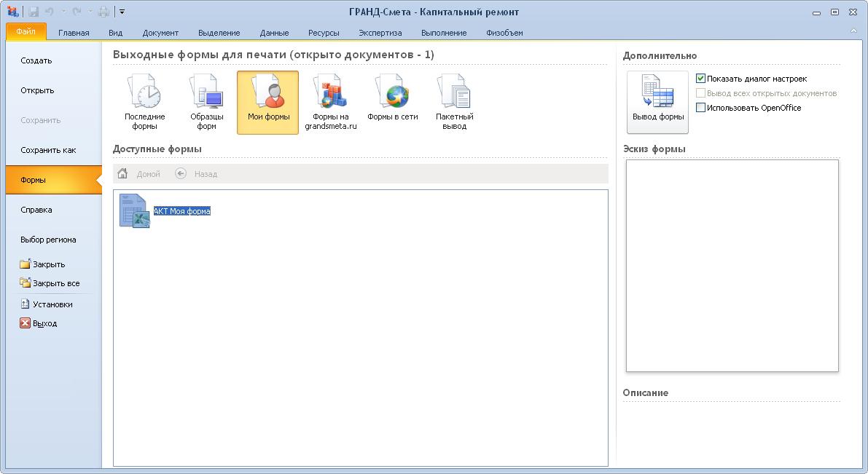Click the redo arrow in quick access toolbar

tap(77, 12)
